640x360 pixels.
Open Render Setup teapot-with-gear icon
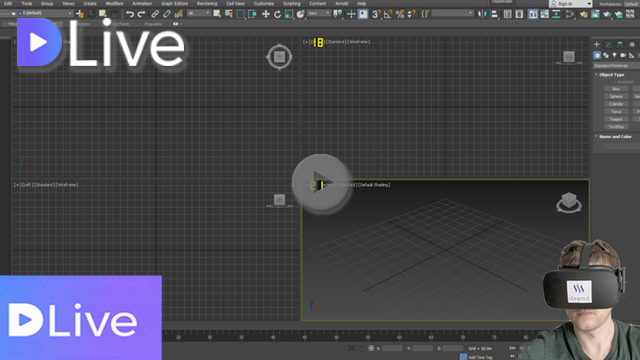tap(584, 14)
